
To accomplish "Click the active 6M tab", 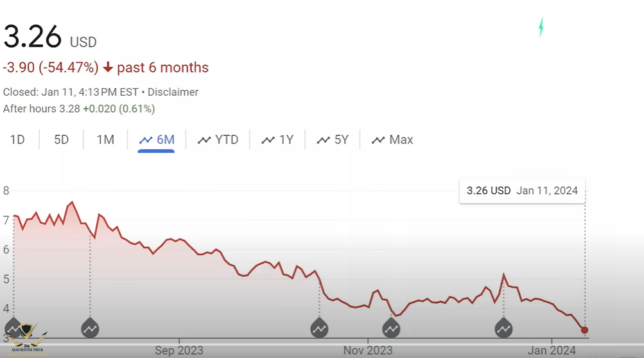I will 157,139.
